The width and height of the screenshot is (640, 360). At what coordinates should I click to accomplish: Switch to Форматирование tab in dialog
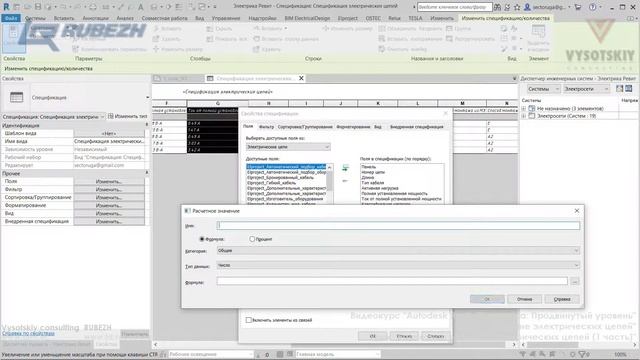point(353,127)
